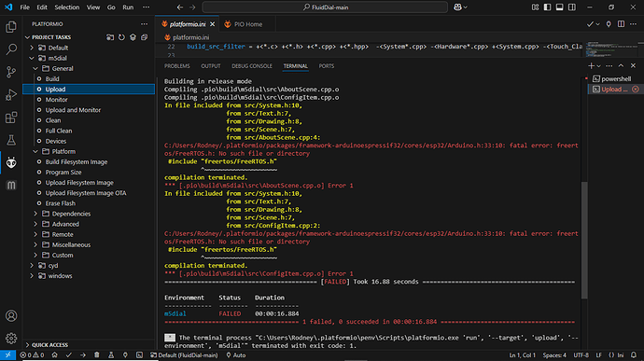Open the Source Control view
The width and height of the screenshot is (644, 361).
pyautogui.click(x=11, y=72)
